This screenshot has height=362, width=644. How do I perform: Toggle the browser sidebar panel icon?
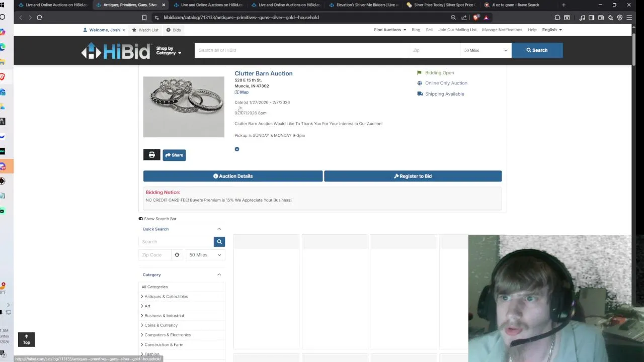click(591, 18)
